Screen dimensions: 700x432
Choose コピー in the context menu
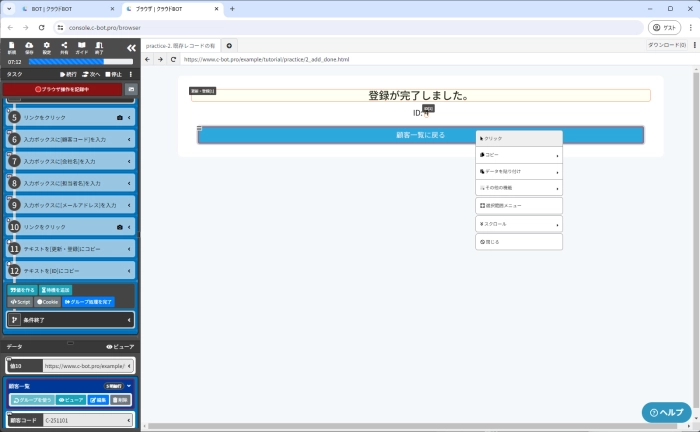point(519,155)
